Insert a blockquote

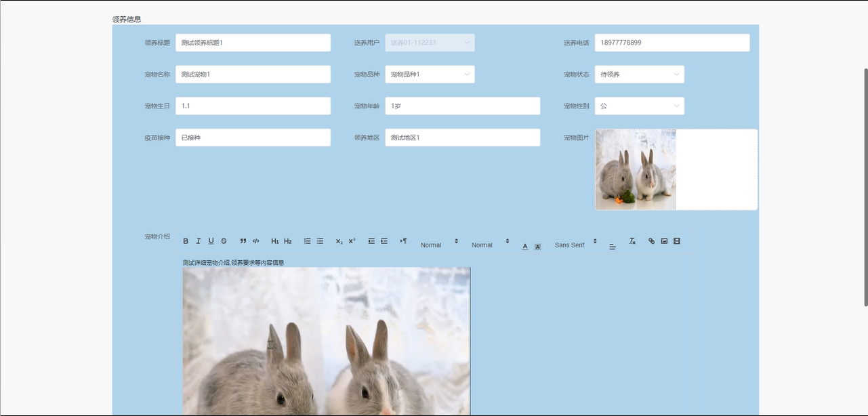click(x=243, y=241)
